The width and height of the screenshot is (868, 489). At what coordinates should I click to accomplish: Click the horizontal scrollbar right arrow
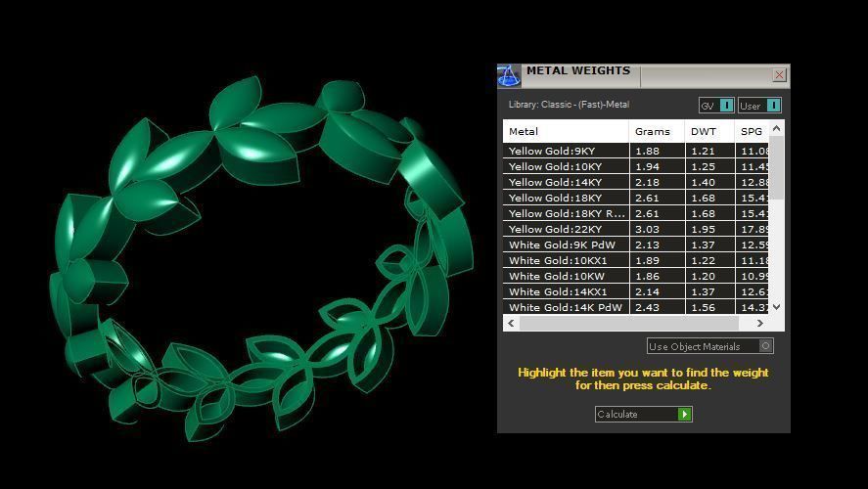click(x=760, y=323)
